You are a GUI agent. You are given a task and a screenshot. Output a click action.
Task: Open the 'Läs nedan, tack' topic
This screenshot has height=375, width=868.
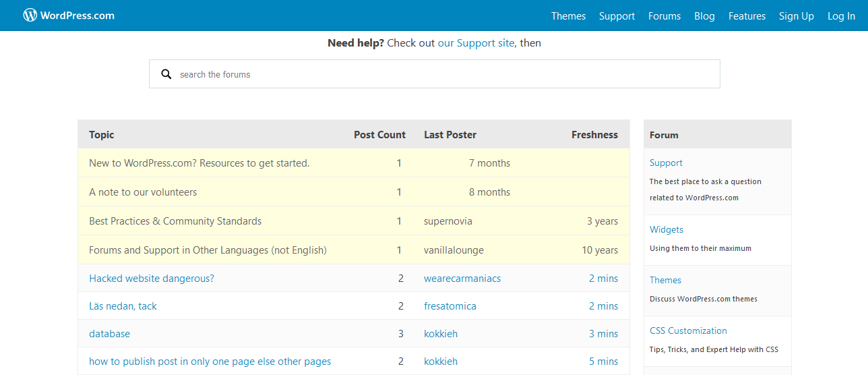coord(123,306)
